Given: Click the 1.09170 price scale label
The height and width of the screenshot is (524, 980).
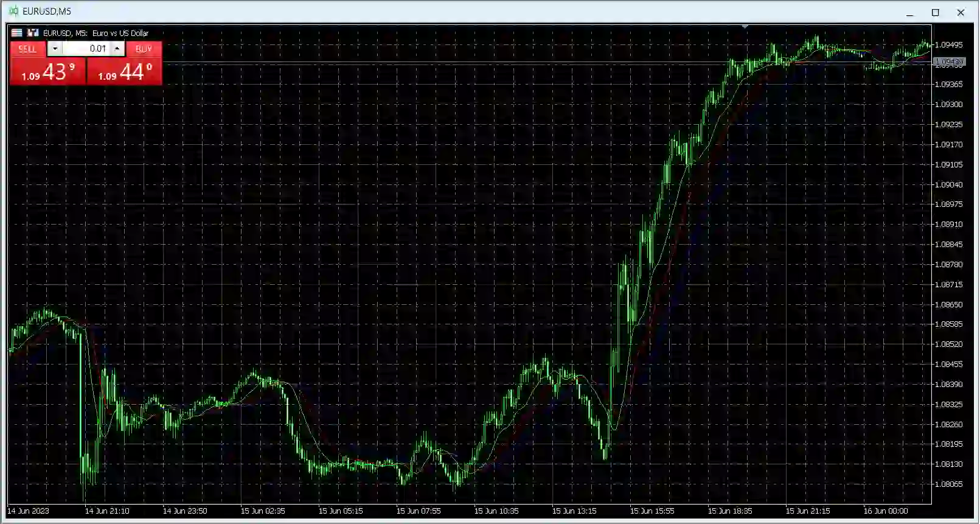Looking at the screenshot, I should (949, 144).
